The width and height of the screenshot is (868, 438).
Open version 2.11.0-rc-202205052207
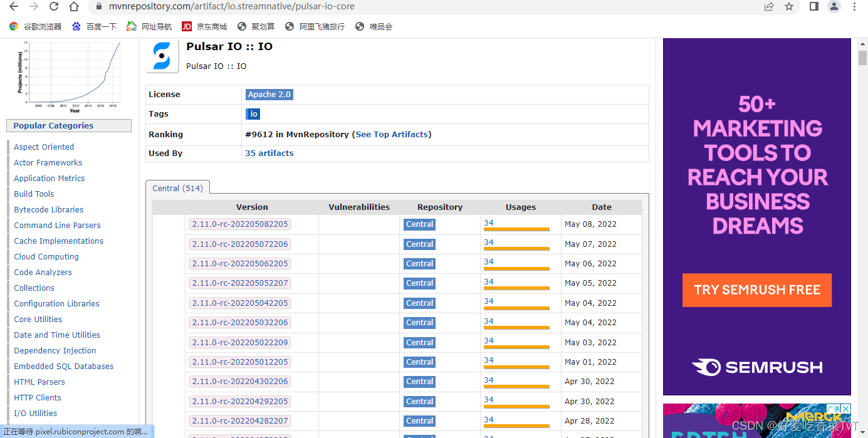tap(240, 283)
